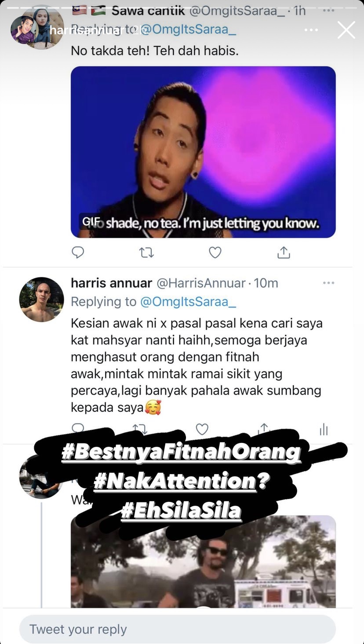The height and width of the screenshot is (644, 364).
Task: Like harris annuar's reply tweet
Action: (x=202, y=429)
